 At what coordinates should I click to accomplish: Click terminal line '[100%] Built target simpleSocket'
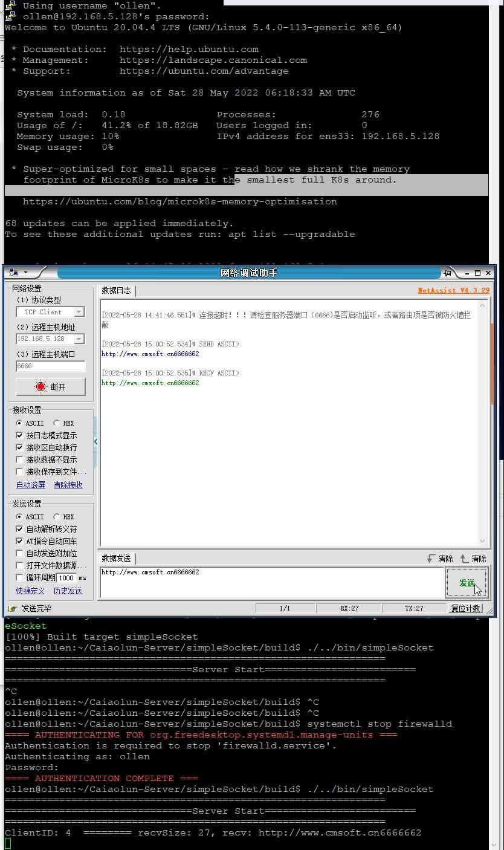[x=102, y=637]
